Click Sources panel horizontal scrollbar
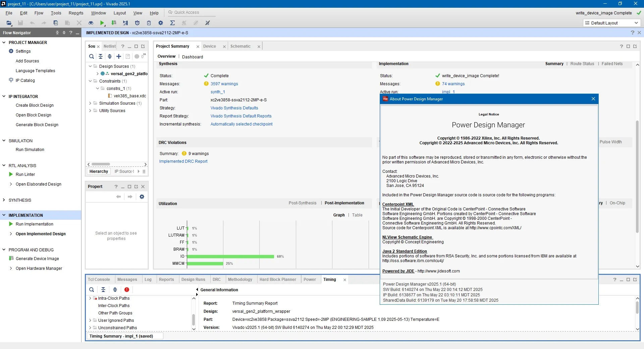 [101, 164]
